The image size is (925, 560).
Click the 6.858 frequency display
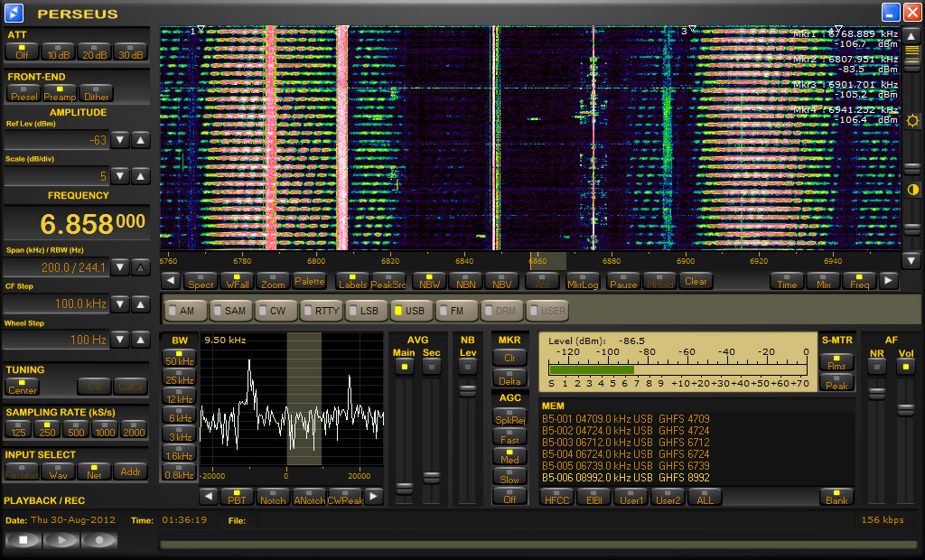tap(77, 223)
